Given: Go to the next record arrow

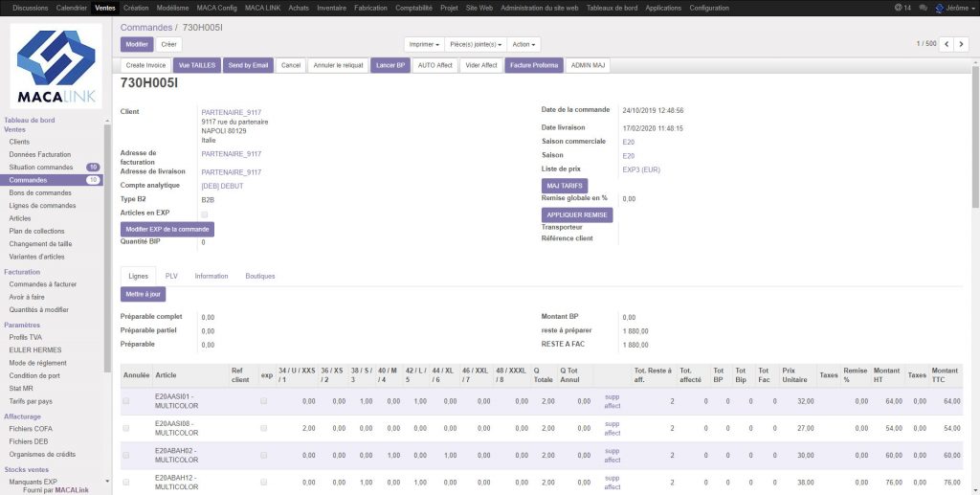Looking at the screenshot, I should (x=962, y=44).
